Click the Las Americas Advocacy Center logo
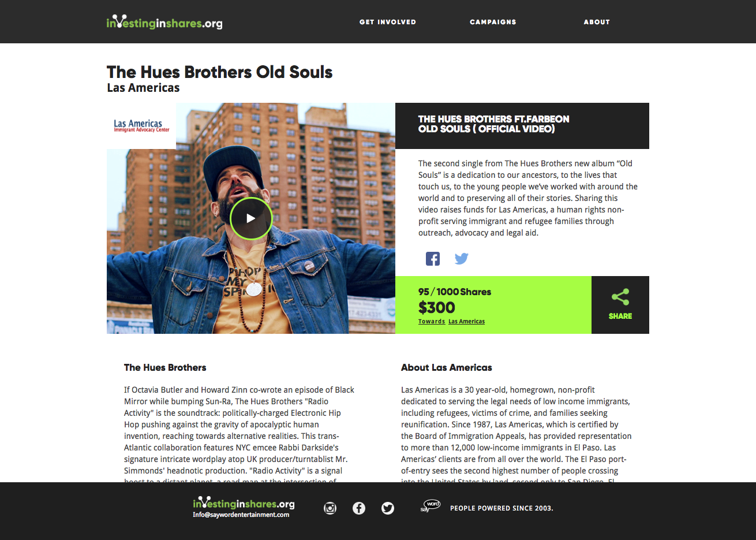756x540 pixels. (141, 126)
